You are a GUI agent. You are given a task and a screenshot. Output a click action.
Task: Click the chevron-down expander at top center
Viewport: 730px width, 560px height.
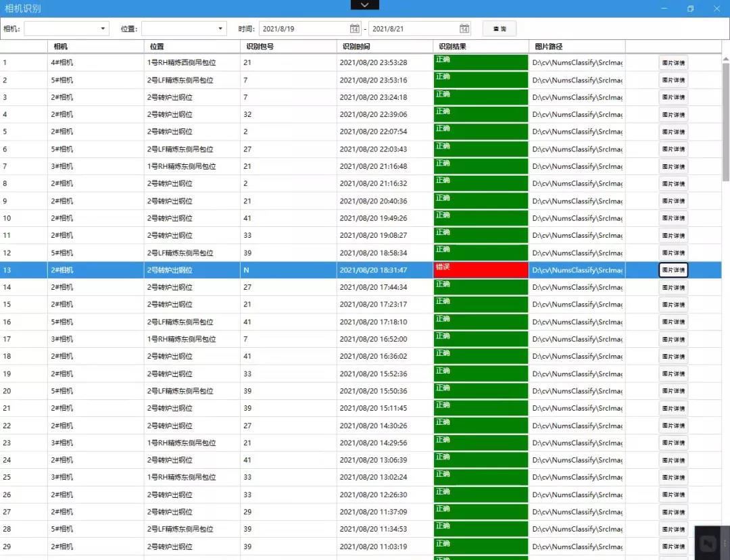(364, 5)
